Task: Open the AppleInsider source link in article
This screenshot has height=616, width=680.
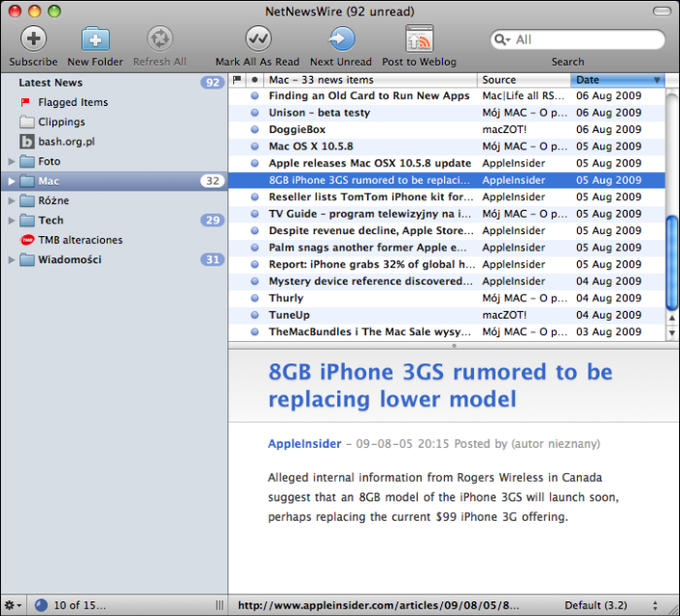Action: pos(304,444)
